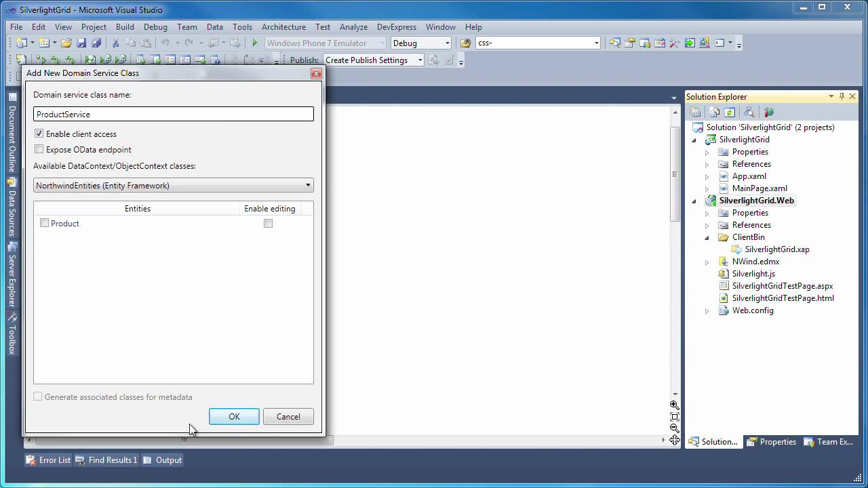This screenshot has height=488, width=868.
Task: Check Expose OData endpoint
Action: [39, 150]
